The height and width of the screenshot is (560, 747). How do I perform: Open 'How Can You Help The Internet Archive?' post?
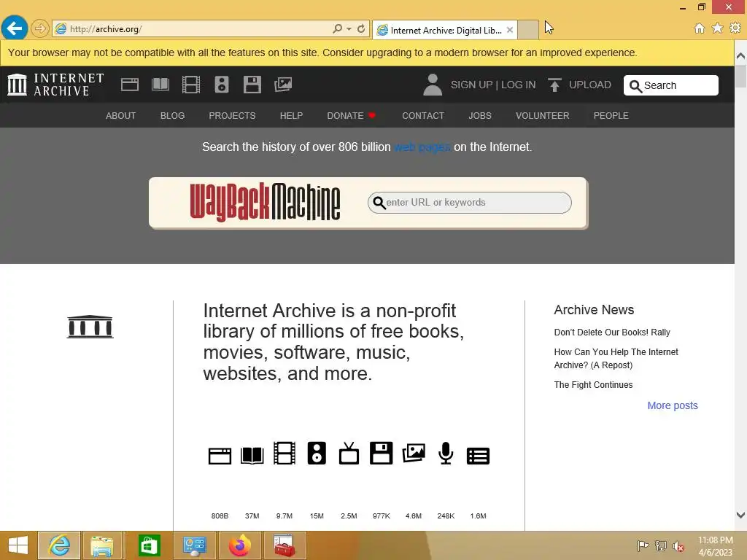click(x=616, y=359)
